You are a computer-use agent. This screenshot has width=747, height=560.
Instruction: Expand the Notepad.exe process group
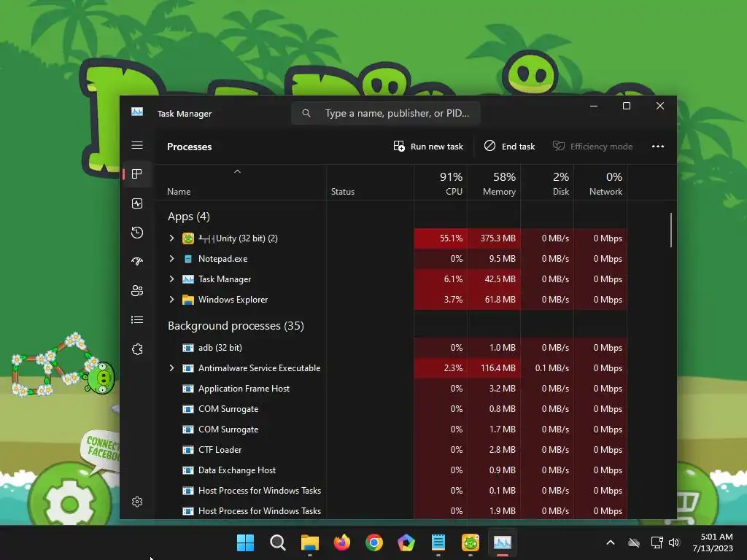[171, 259]
